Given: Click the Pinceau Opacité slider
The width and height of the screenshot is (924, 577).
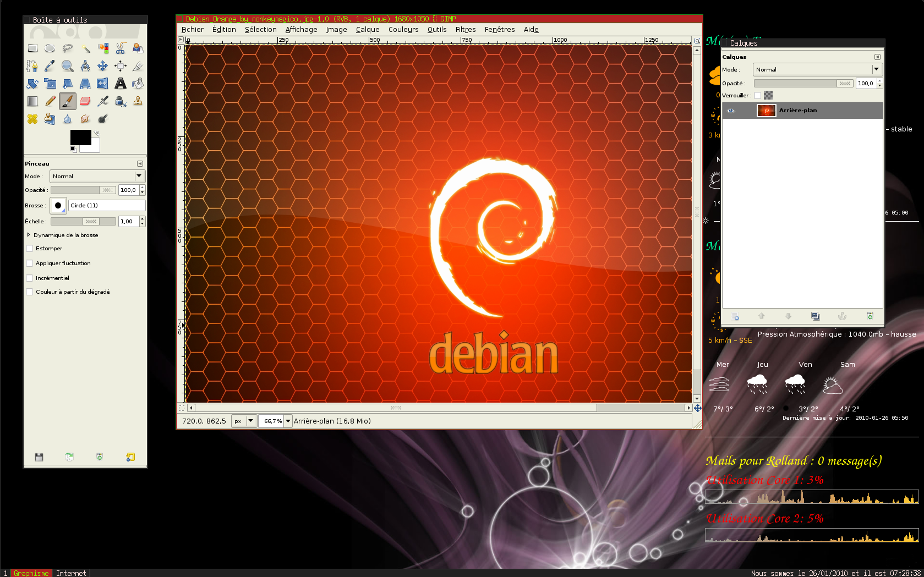Looking at the screenshot, I should pyautogui.click(x=83, y=190).
